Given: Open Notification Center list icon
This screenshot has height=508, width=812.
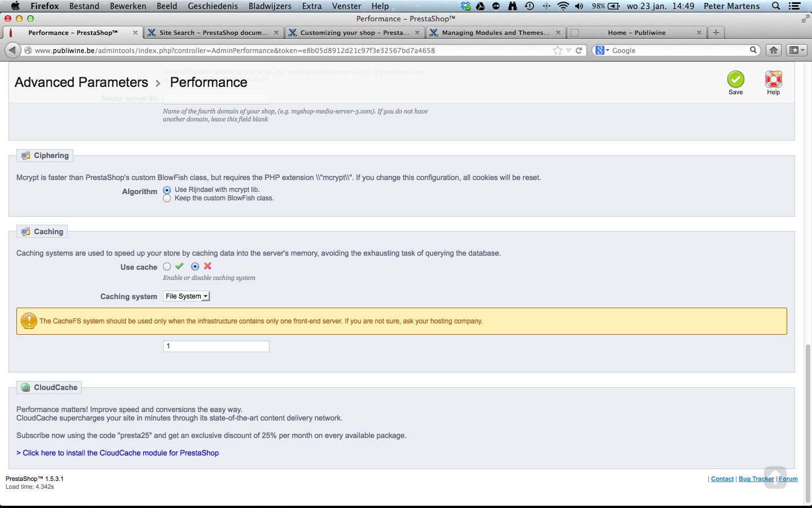Looking at the screenshot, I should tap(795, 6).
